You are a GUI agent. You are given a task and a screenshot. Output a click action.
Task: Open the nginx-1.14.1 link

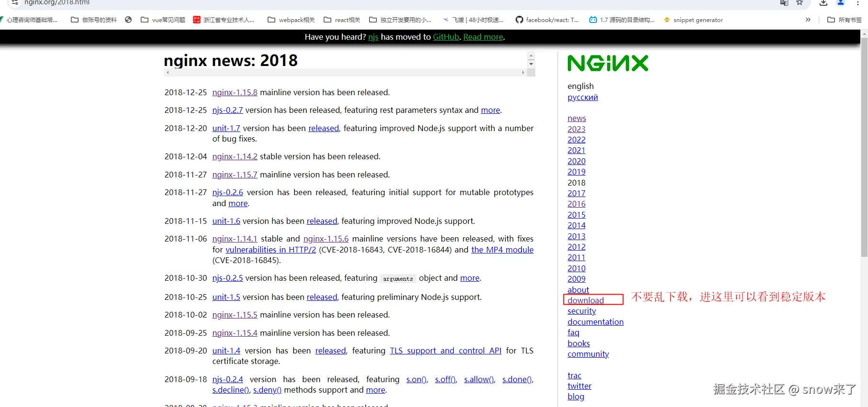tap(235, 239)
